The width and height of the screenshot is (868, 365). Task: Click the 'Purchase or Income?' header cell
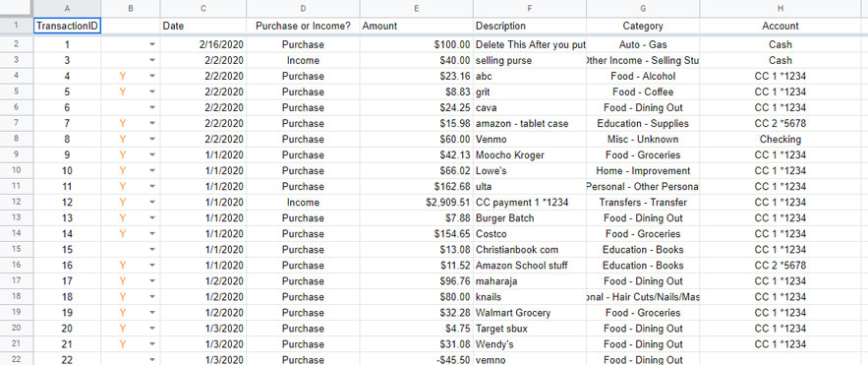[303, 26]
